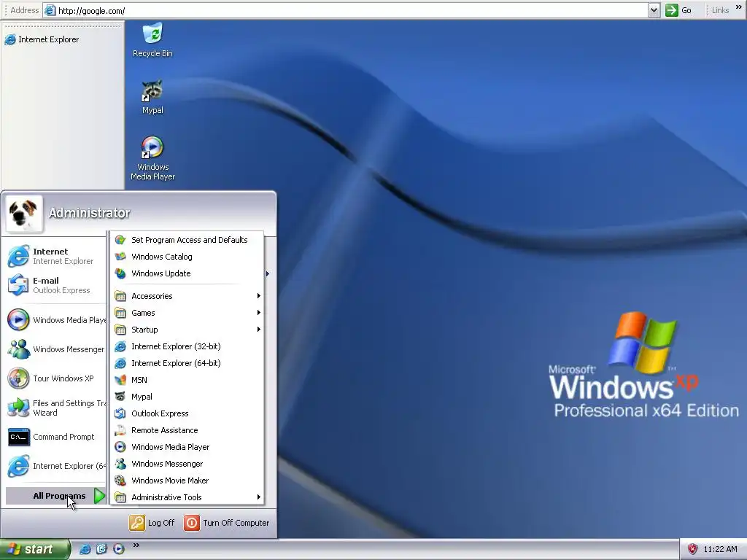
Task: Click Turn Off Computer button
Action: coord(226,523)
